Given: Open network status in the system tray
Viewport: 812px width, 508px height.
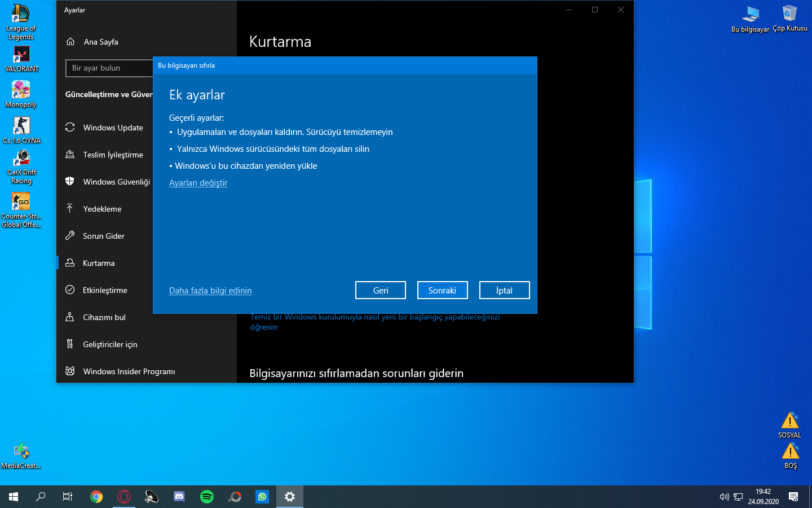Looking at the screenshot, I should (738, 497).
